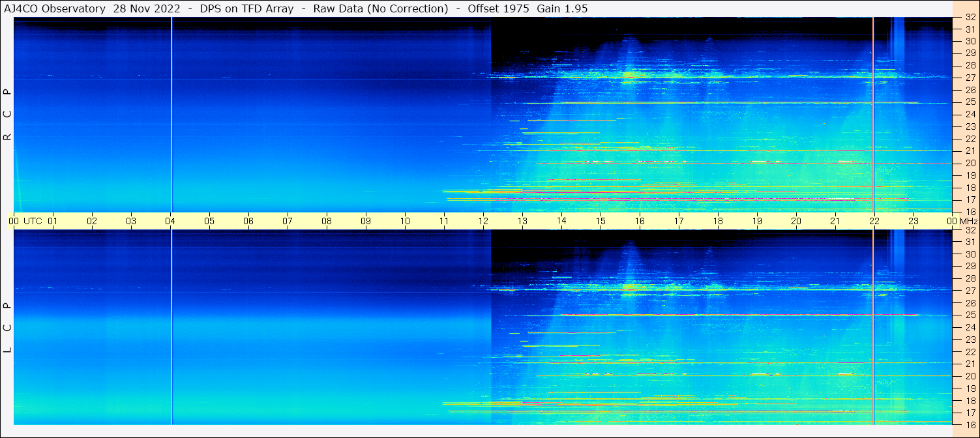
Task: Click the 18 hour tick on time axis
Action: [x=718, y=221]
